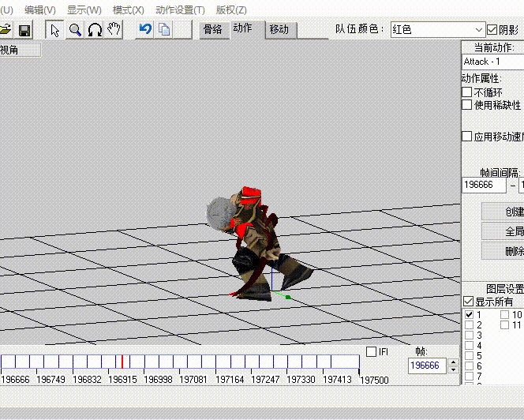Check layer 4 checkbox
Screen dimensions: 524x420
coord(470,346)
